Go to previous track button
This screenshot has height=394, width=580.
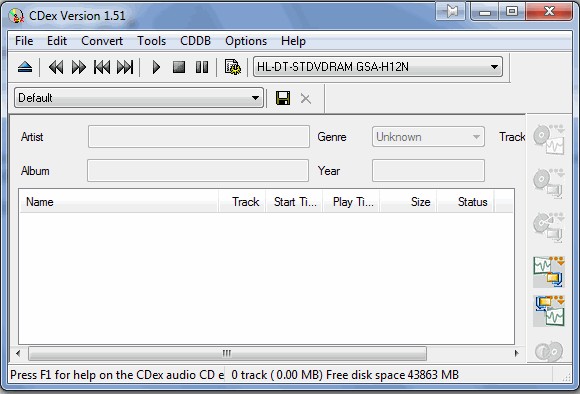click(x=102, y=67)
